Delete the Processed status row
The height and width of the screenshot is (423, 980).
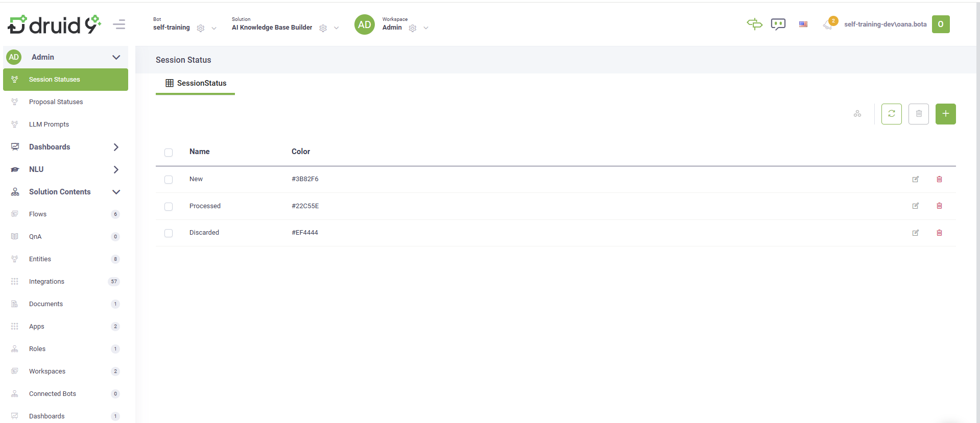click(939, 206)
